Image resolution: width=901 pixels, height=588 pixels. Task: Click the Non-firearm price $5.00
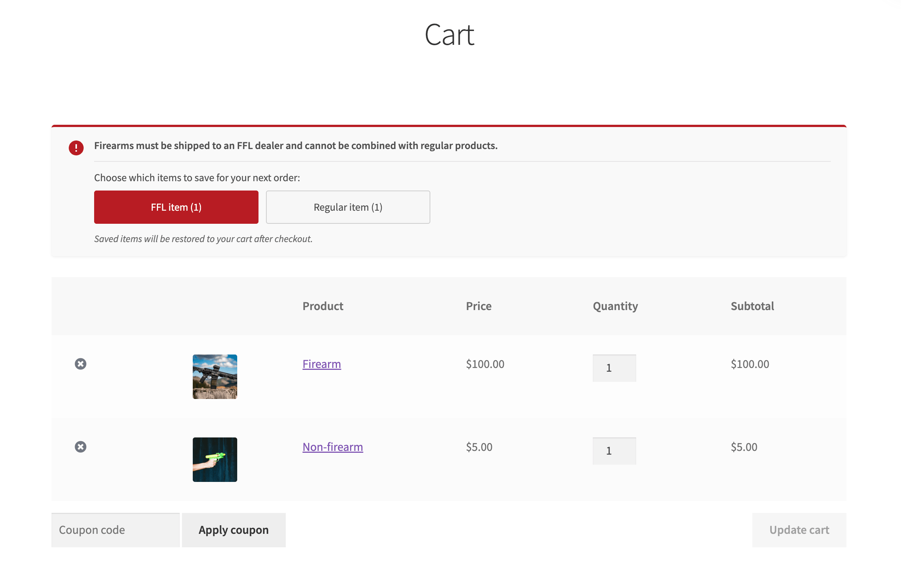pos(480,448)
